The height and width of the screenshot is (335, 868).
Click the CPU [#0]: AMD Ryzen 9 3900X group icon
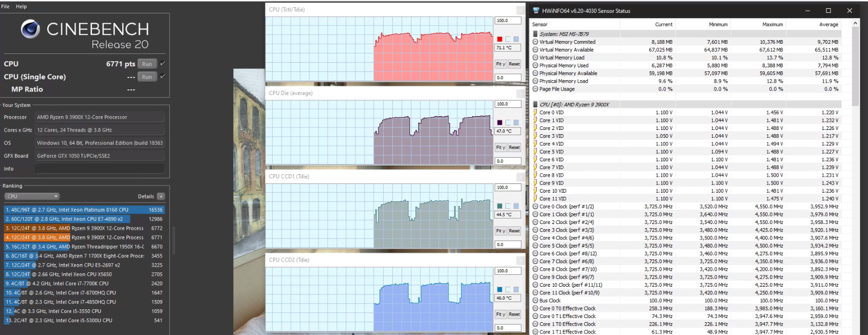point(535,104)
